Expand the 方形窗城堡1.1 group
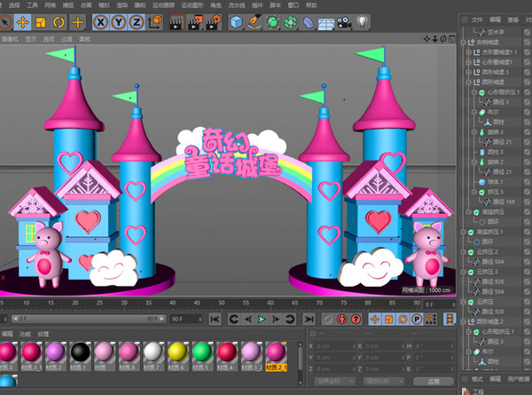The width and height of the screenshot is (532, 395). pyautogui.click(x=468, y=52)
